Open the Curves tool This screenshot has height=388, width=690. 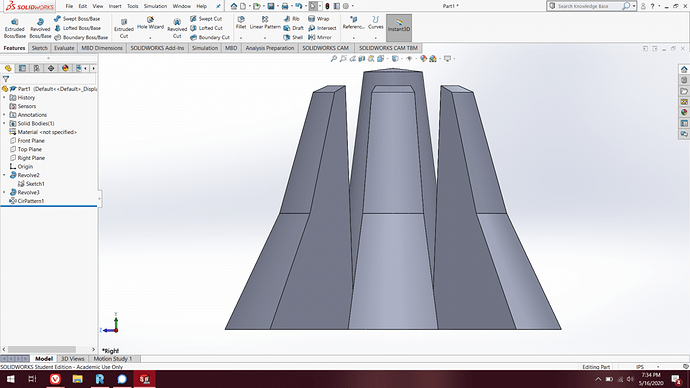click(375, 23)
